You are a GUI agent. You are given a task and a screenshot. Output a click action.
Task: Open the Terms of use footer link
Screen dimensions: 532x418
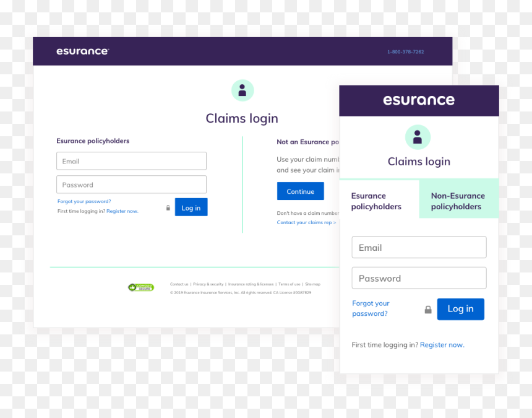[289, 284]
